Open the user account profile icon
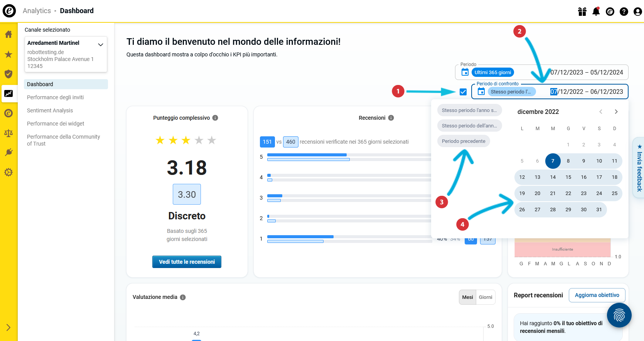The width and height of the screenshot is (644, 341). (637, 12)
